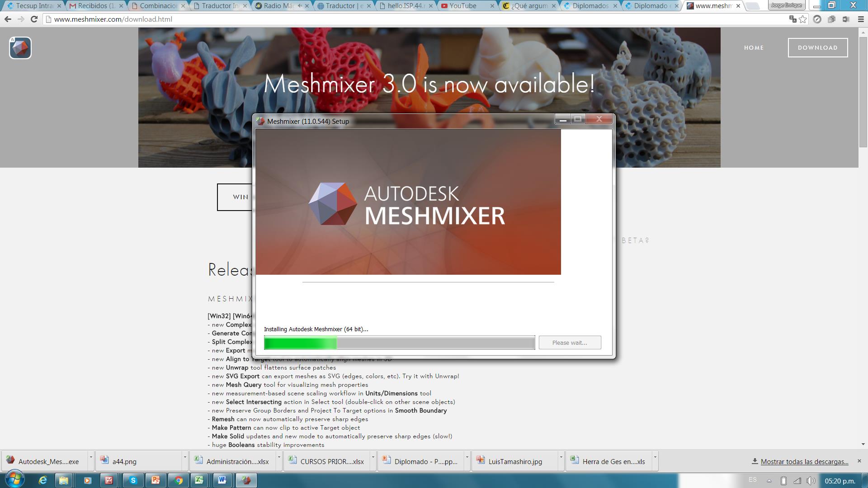Click the Meshmixer setup icon in the taskbar
The width and height of the screenshot is (868, 488).
click(246, 480)
